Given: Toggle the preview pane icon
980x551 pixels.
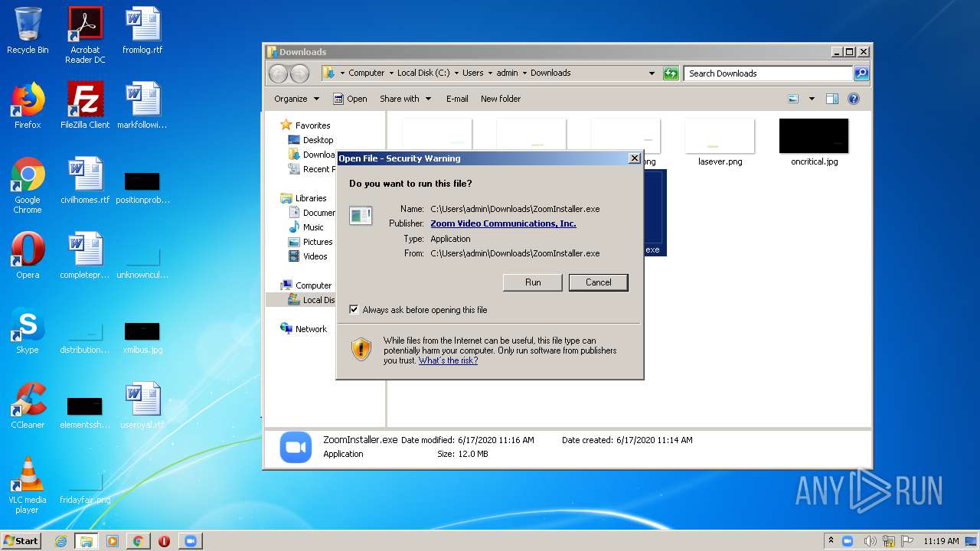Looking at the screenshot, I should pyautogui.click(x=832, y=99).
